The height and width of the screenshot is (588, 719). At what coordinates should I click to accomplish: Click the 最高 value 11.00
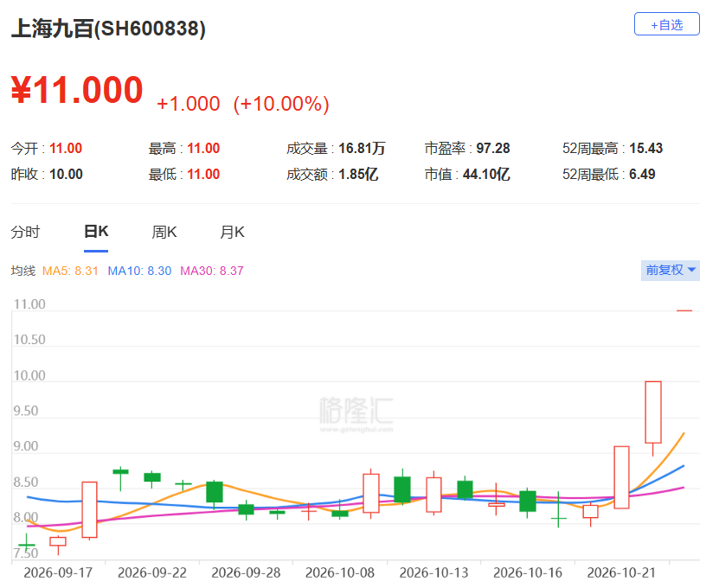tap(203, 149)
